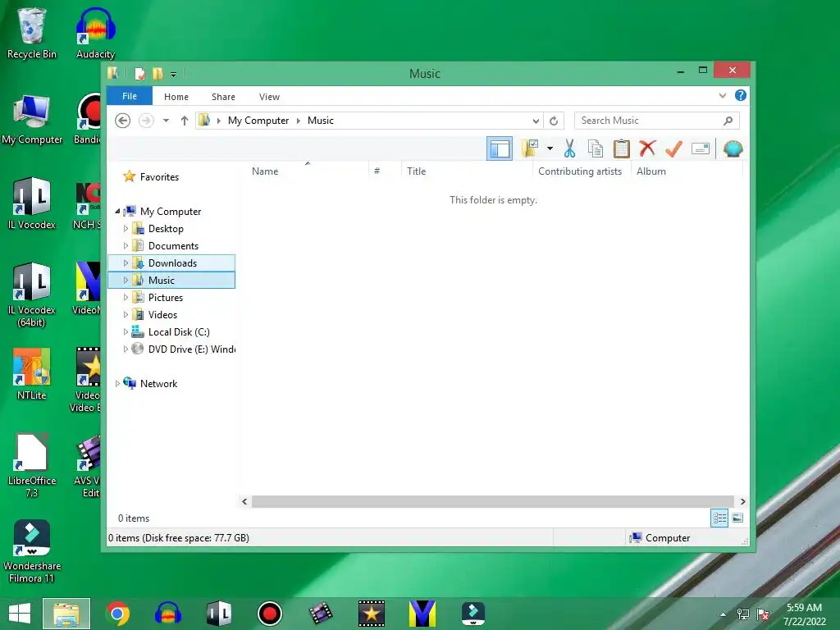Select IL Vocodex (64bit) desktop shortcut
840x630 pixels.
(x=32, y=294)
